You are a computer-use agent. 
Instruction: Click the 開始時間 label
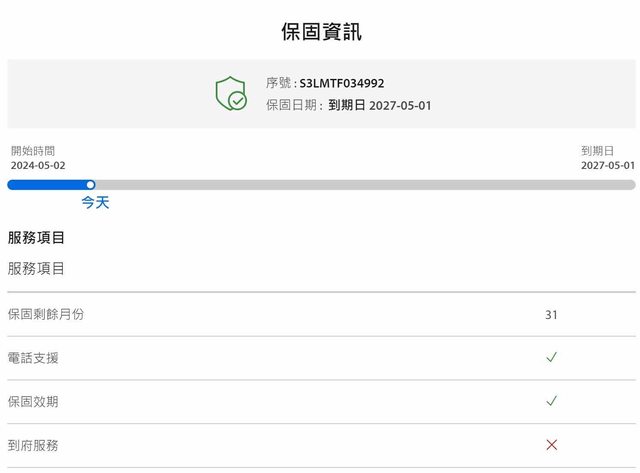(33, 151)
